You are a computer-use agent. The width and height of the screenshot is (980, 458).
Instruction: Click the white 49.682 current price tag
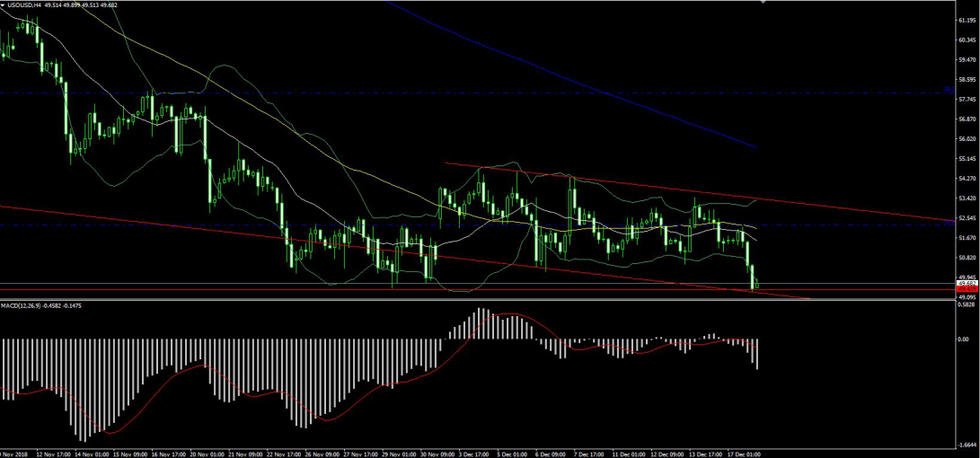coord(966,283)
